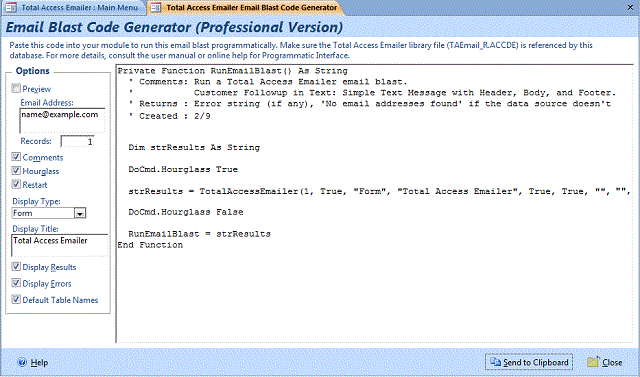
Task: Click the 'End Function' code line
Action: click(150, 245)
